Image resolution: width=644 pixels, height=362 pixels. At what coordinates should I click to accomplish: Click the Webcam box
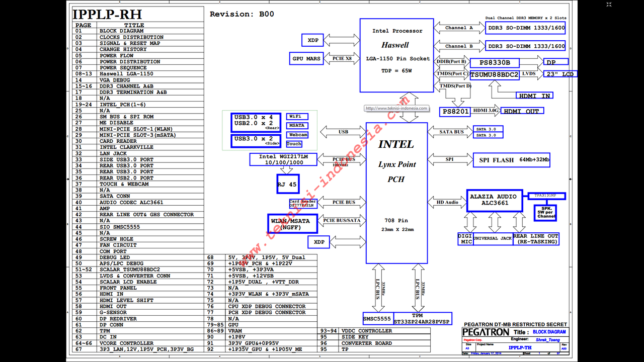(297, 135)
